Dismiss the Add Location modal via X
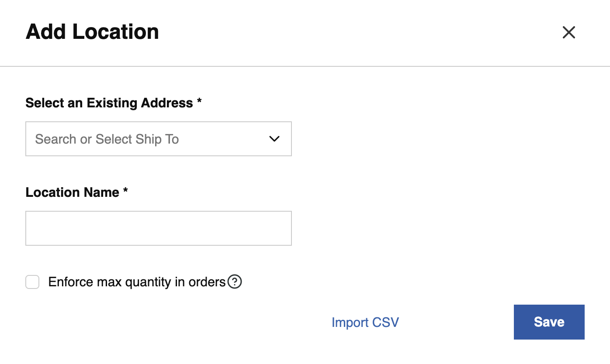This screenshot has height=364, width=610. tap(568, 32)
